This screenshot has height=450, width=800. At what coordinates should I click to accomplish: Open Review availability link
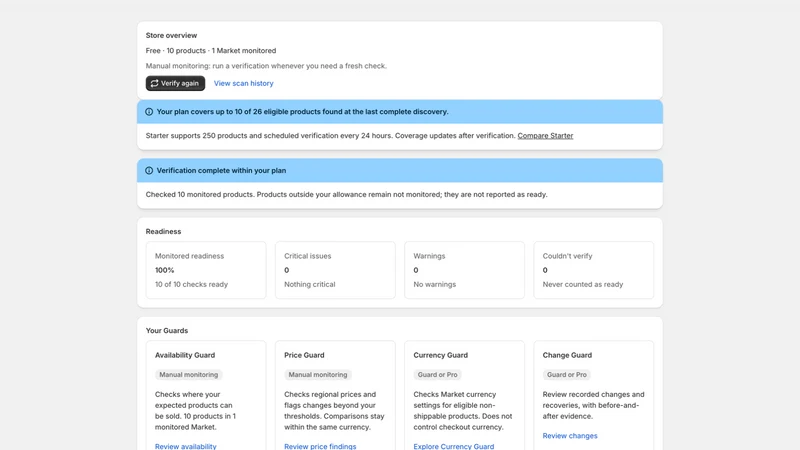(186, 446)
